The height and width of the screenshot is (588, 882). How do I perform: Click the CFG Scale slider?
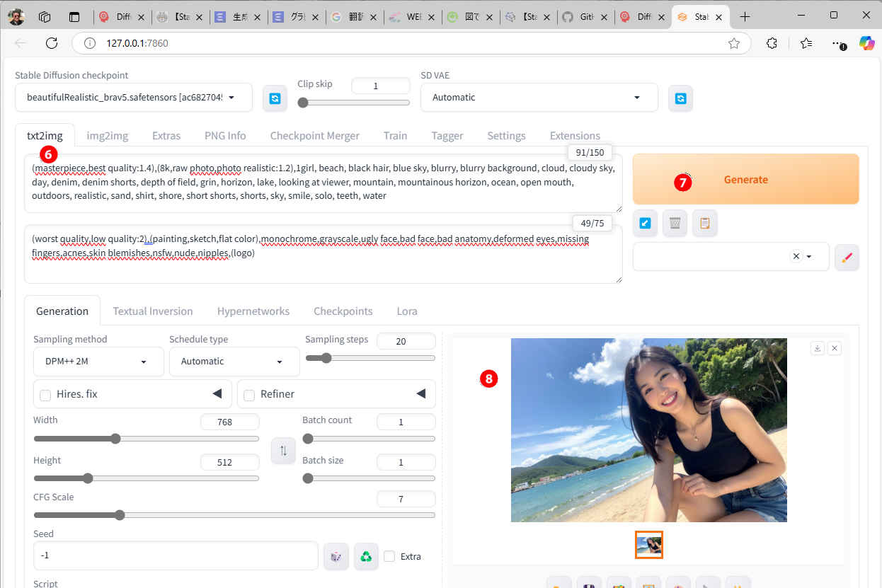pos(234,515)
